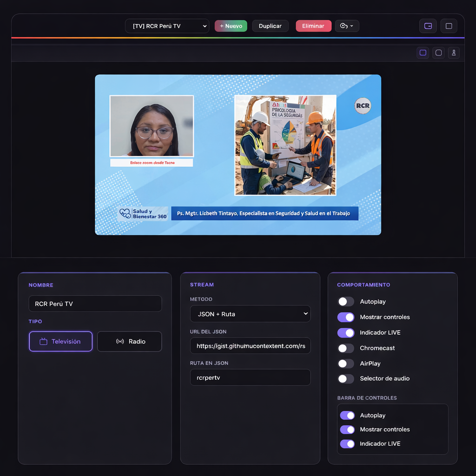Click the URL del JSON input field
This screenshot has height=476, width=476.
(250, 346)
